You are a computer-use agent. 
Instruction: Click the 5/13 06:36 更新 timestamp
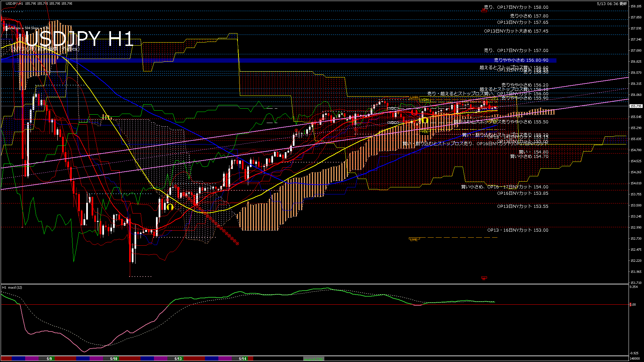612,4
